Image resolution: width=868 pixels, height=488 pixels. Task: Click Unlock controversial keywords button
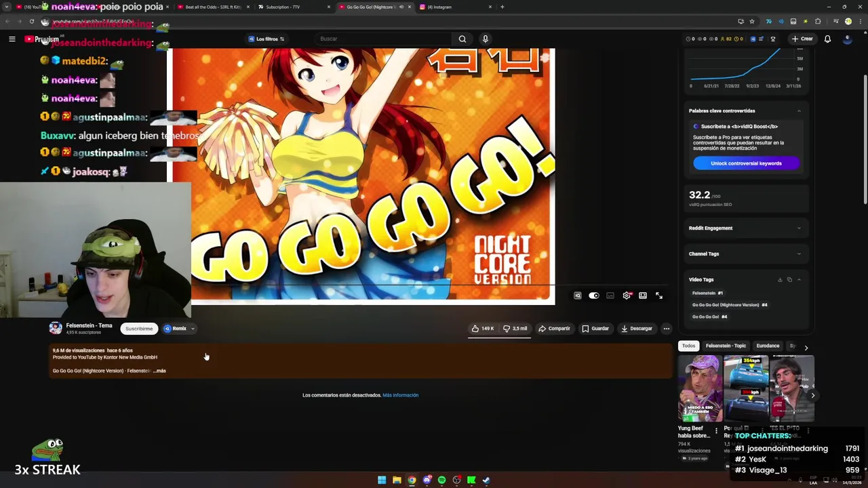tap(746, 163)
